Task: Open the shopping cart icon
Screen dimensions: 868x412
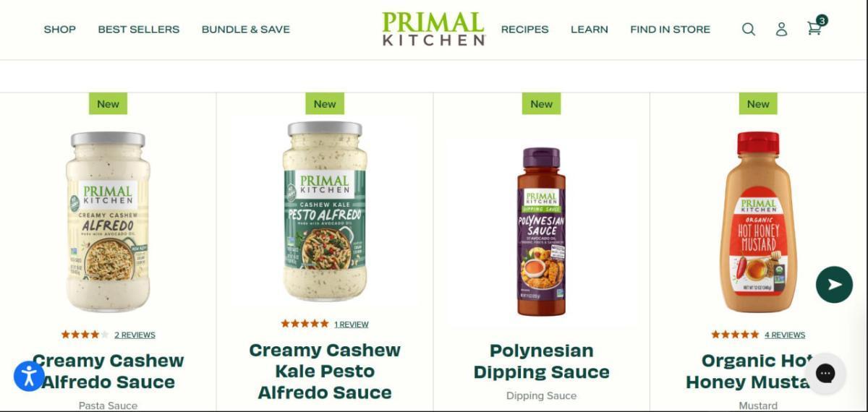Action: tap(814, 29)
